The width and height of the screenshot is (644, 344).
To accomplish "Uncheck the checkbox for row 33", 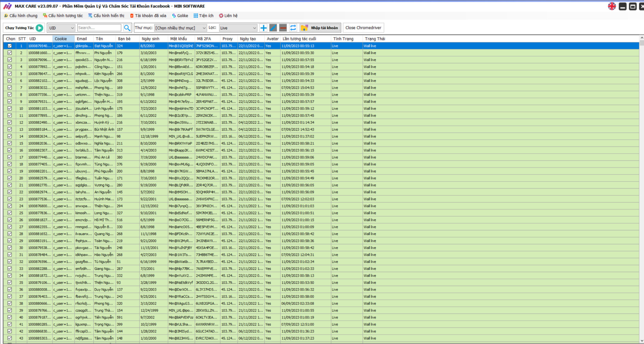I will pos(10,269).
